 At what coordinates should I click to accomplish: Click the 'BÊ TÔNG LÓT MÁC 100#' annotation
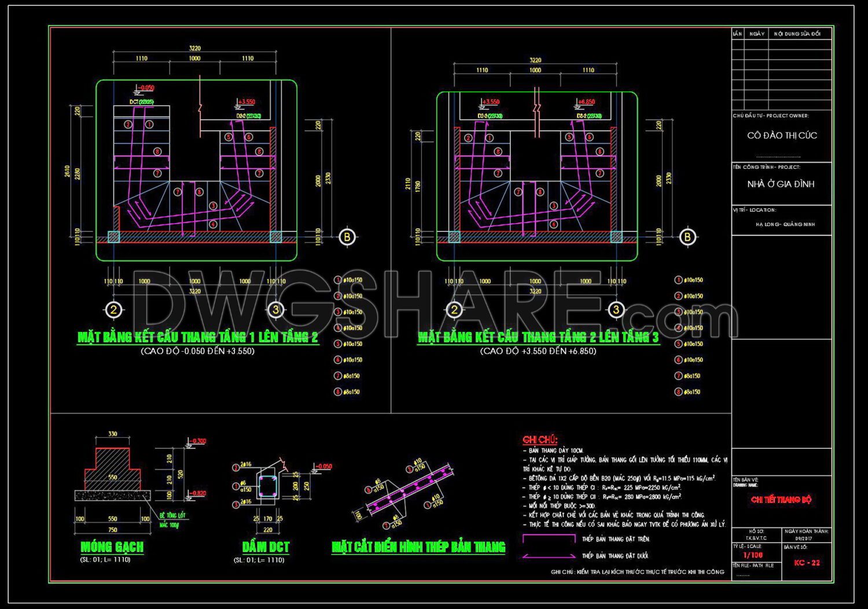tap(172, 520)
